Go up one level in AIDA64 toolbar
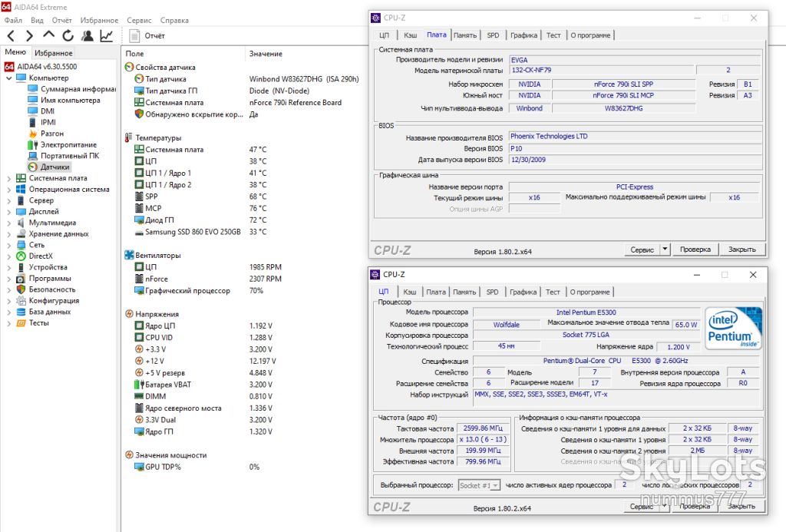 [x=48, y=35]
